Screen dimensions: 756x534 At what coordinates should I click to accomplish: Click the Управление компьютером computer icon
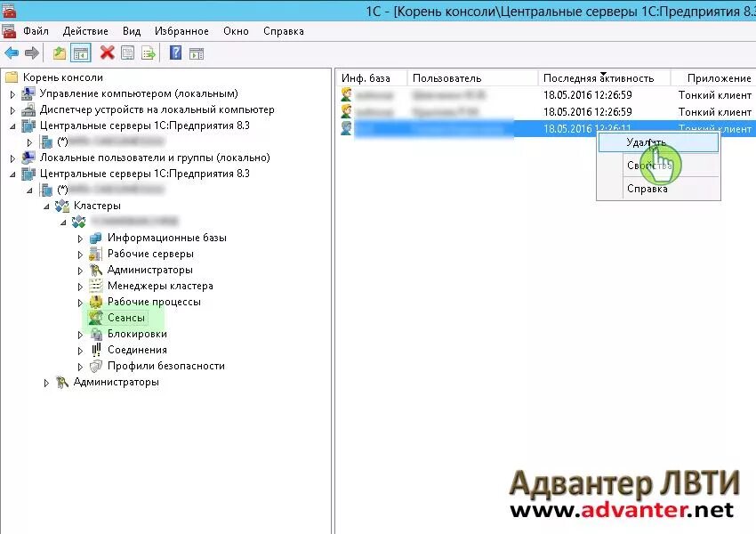28,93
